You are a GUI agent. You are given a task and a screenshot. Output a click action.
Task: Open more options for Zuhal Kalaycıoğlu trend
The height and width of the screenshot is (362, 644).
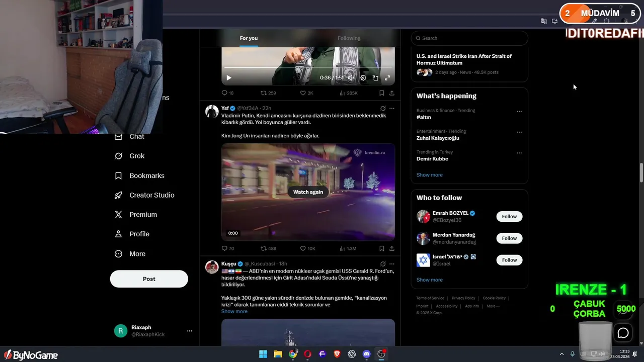coord(519,132)
